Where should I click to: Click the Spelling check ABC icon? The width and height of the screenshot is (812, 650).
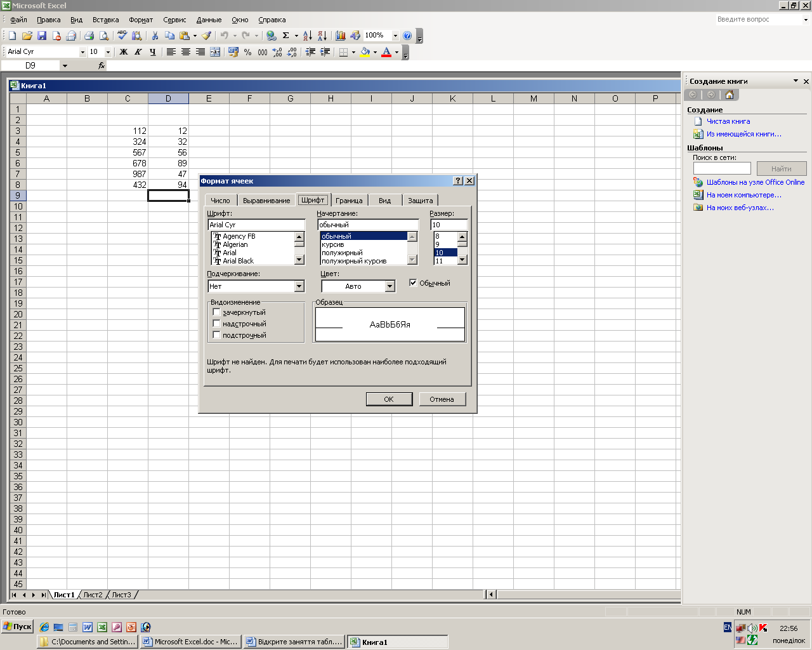(x=122, y=36)
